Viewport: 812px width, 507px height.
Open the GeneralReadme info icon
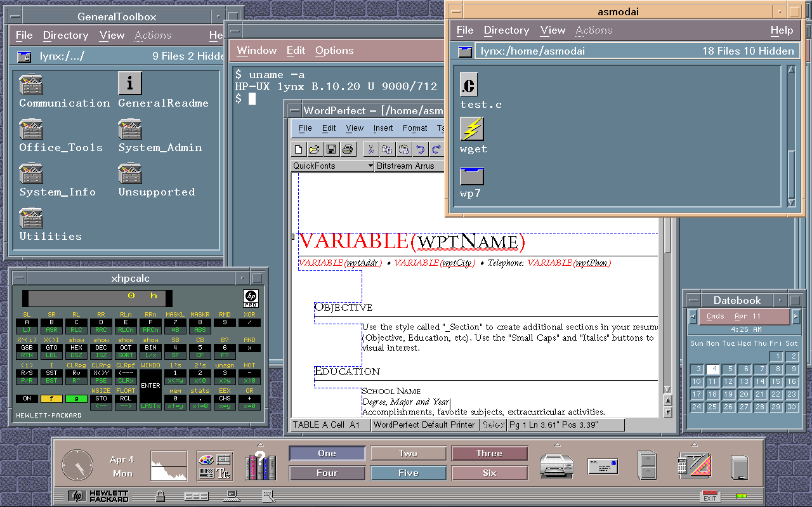coord(130,84)
